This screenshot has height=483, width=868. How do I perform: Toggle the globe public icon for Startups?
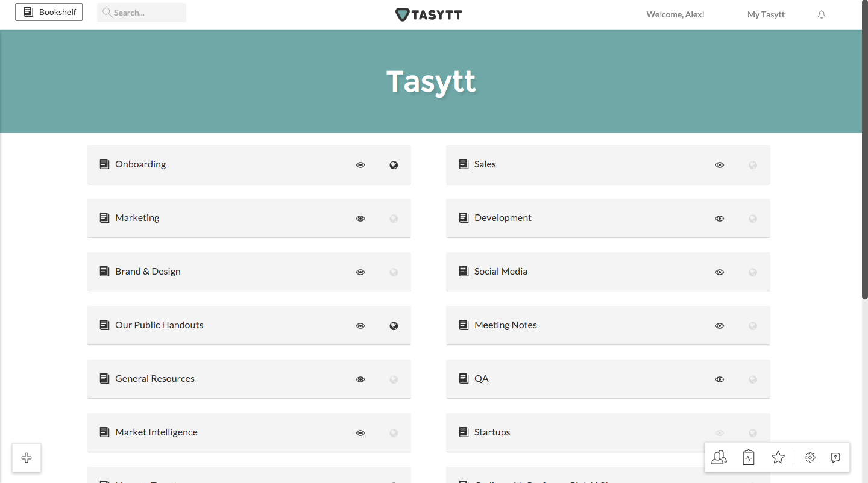[753, 433]
